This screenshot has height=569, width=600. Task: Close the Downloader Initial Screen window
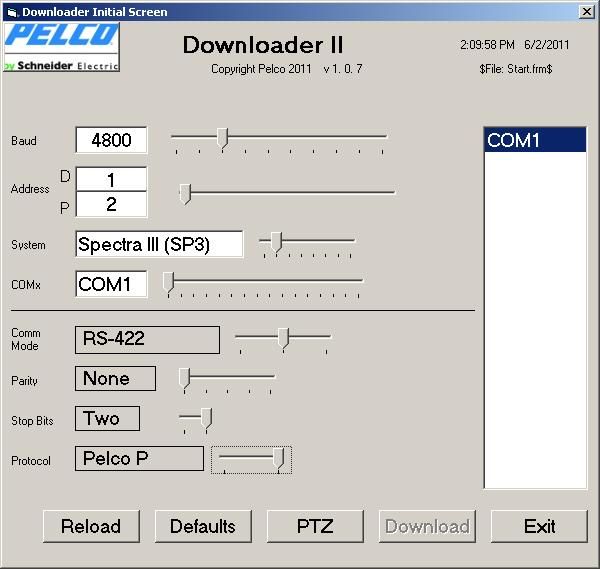tap(587, 12)
